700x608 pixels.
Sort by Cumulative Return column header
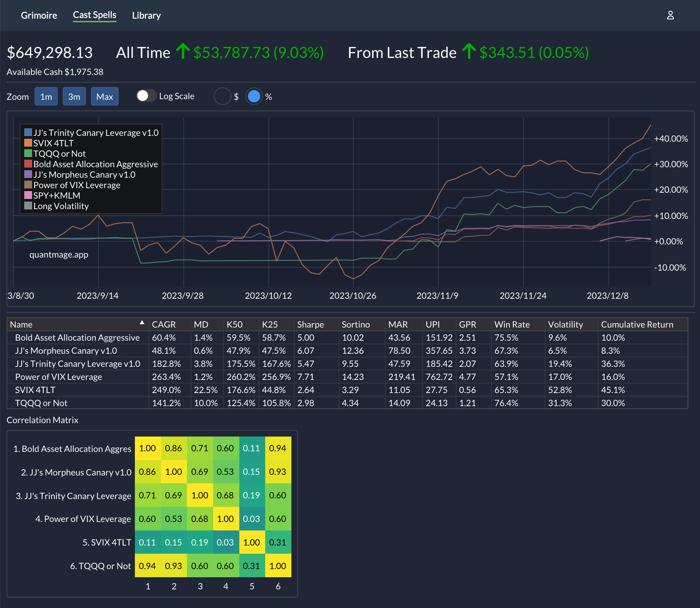(637, 325)
